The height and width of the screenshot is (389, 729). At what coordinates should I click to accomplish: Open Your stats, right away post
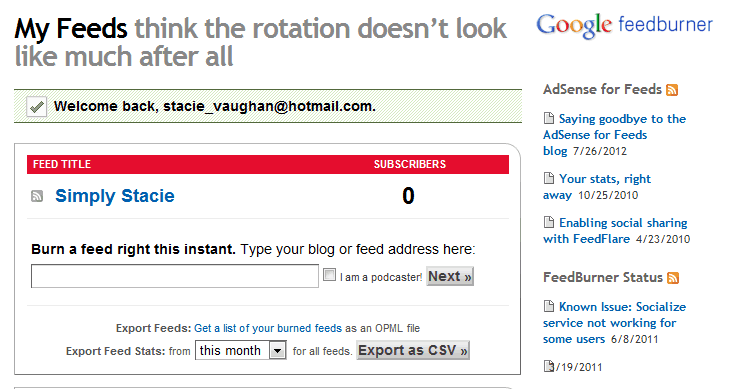[597, 187]
